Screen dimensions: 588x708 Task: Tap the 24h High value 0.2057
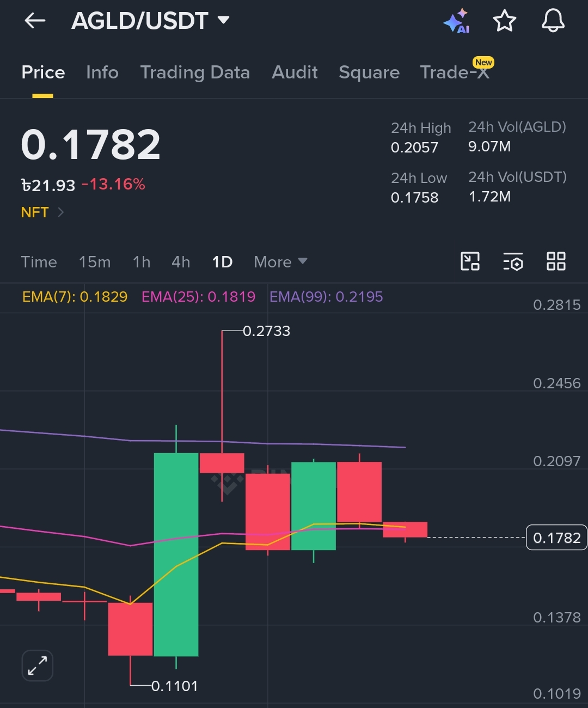pos(414,148)
